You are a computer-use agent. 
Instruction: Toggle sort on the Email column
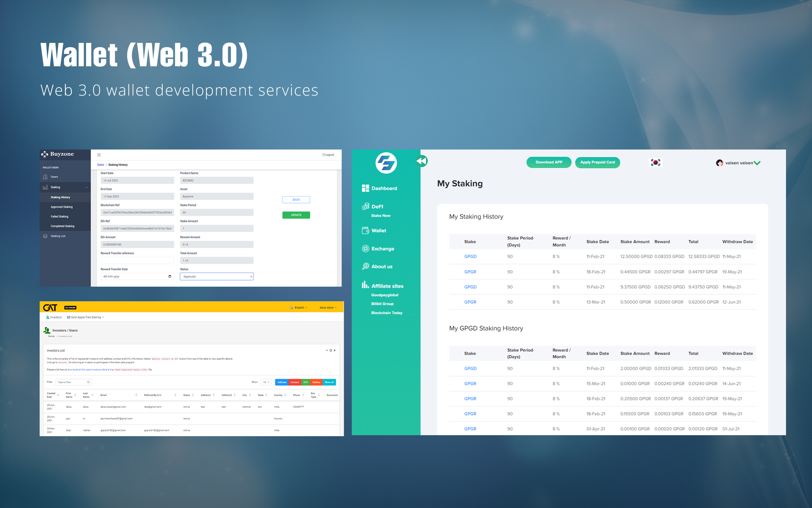click(136, 395)
